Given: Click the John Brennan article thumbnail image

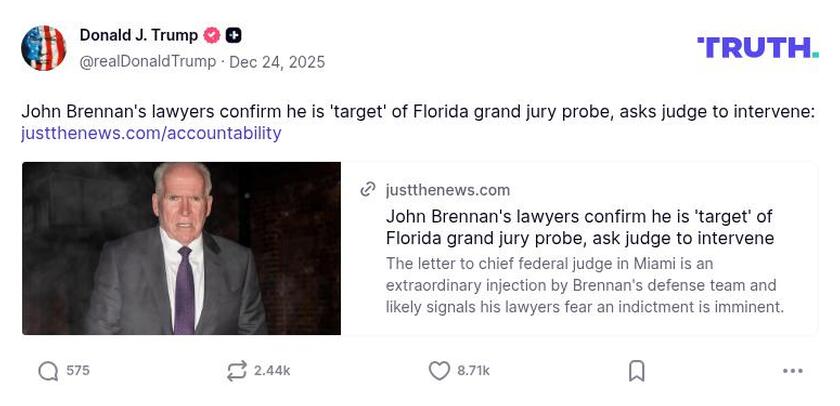Looking at the screenshot, I should click(x=181, y=248).
